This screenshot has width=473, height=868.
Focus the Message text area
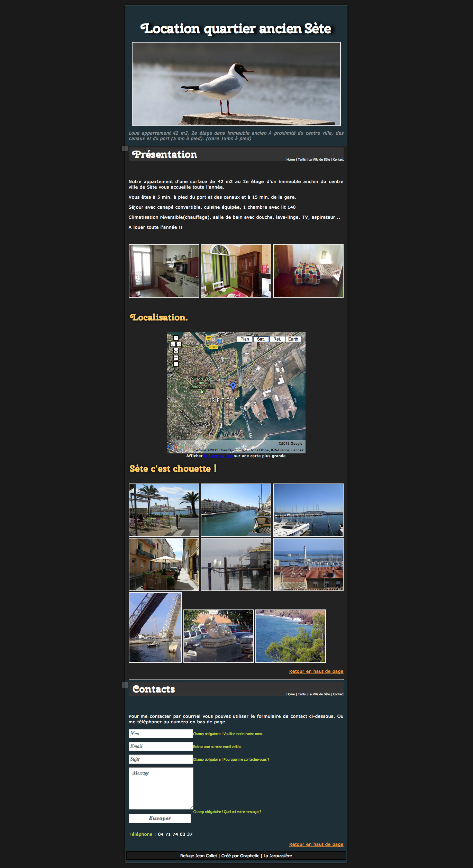point(161,788)
